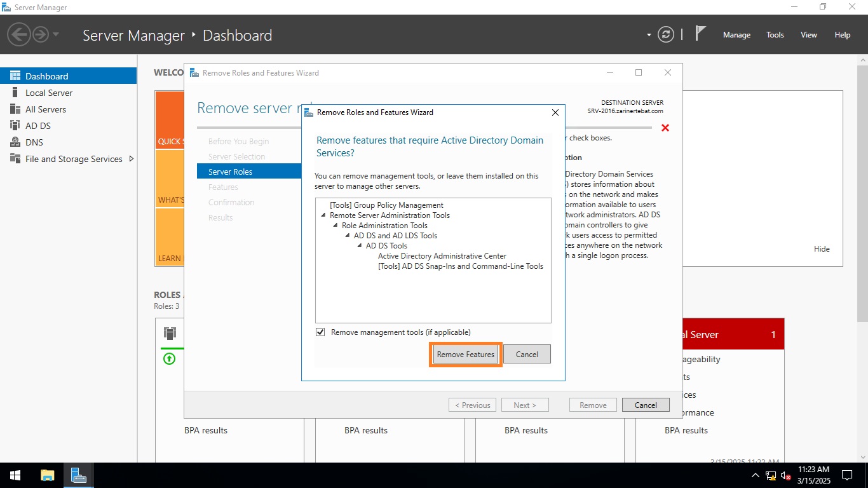868x488 pixels.
Task: Collapse Remote Server Administration Tools node
Action: pyautogui.click(x=323, y=215)
